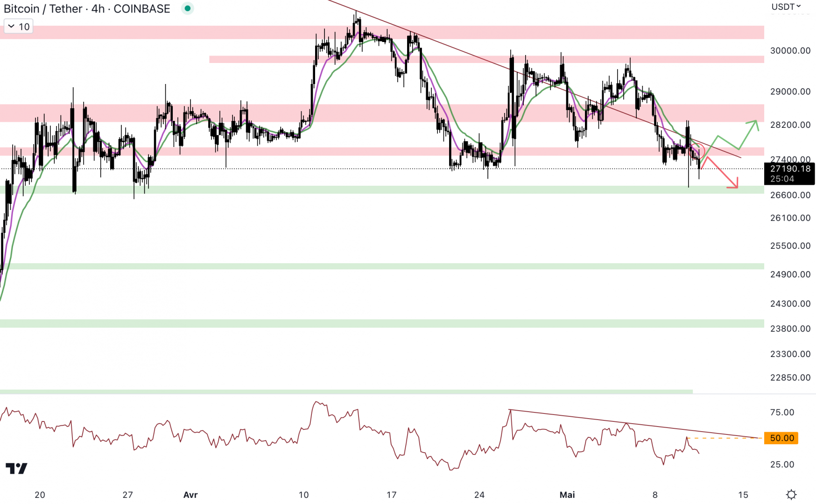The height and width of the screenshot is (504, 816).
Task: Click the green market status dot
Action: coord(188,8)
